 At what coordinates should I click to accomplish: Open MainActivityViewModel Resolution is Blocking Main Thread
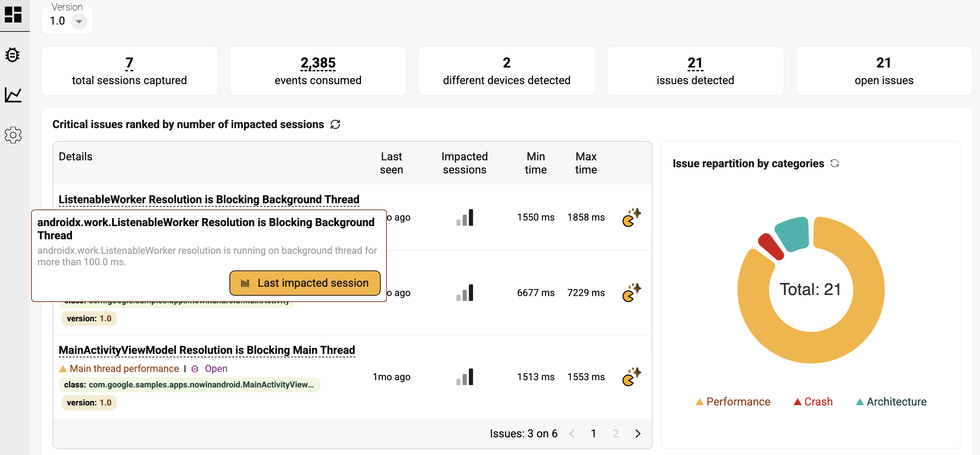point(207,350)
